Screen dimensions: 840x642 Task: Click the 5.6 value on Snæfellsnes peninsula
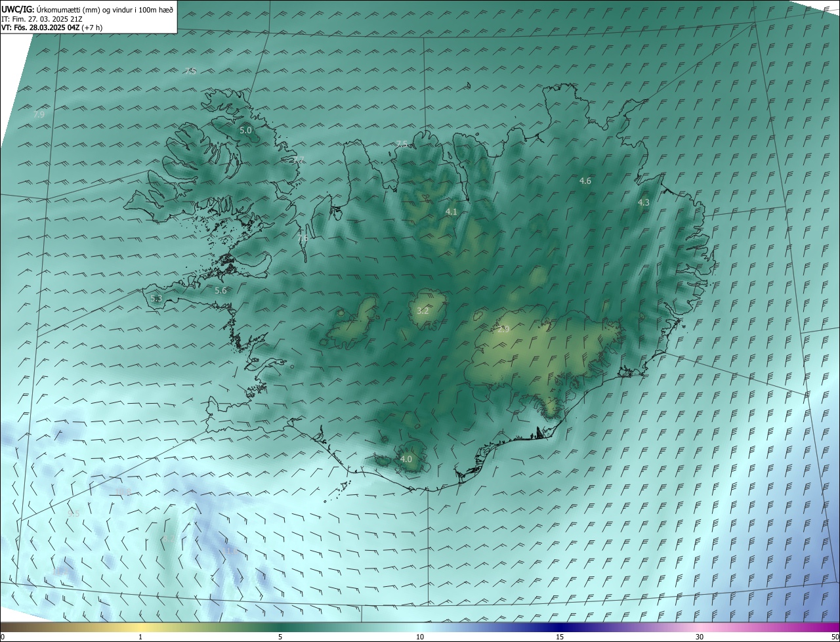pyautogui.click(x=220, y=290)
